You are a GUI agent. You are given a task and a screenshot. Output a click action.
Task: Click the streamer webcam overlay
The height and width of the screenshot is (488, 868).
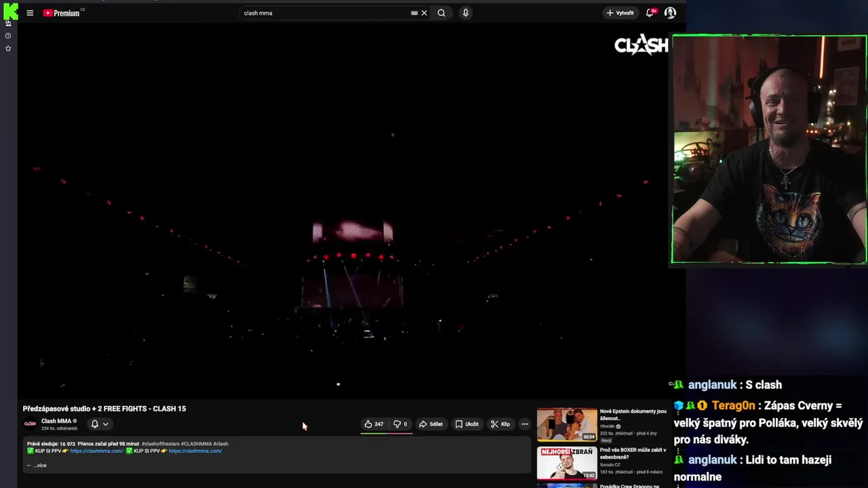point(769,149)
